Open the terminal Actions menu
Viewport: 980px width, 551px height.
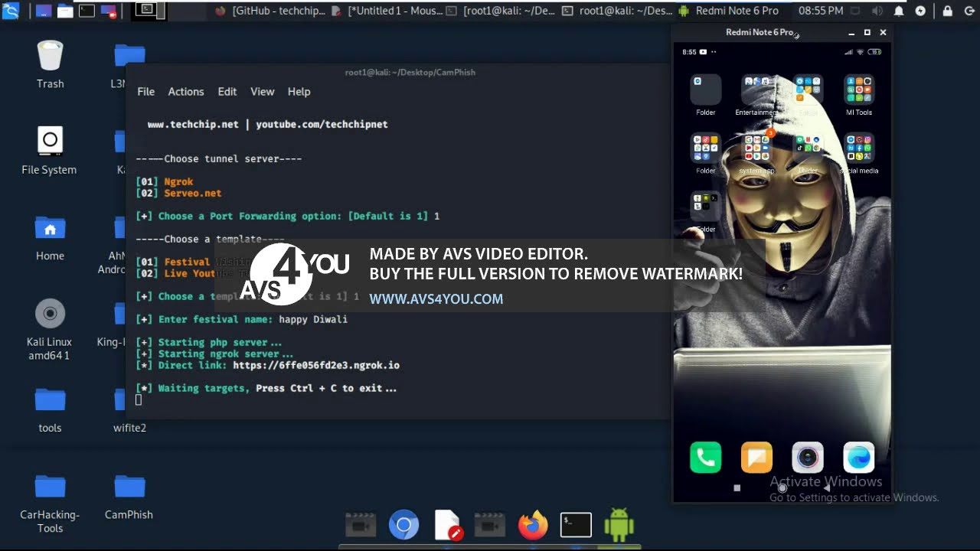[186, 91]
